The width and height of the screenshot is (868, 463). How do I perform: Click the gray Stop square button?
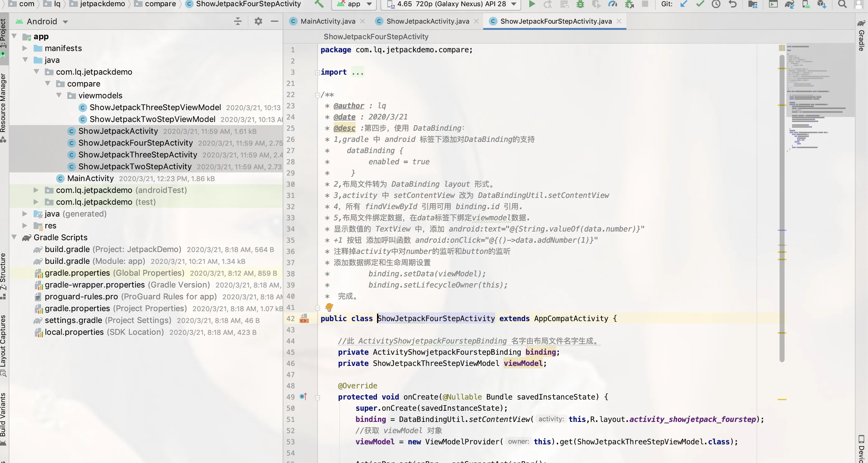pyautogui.click(x=645, y=4)
